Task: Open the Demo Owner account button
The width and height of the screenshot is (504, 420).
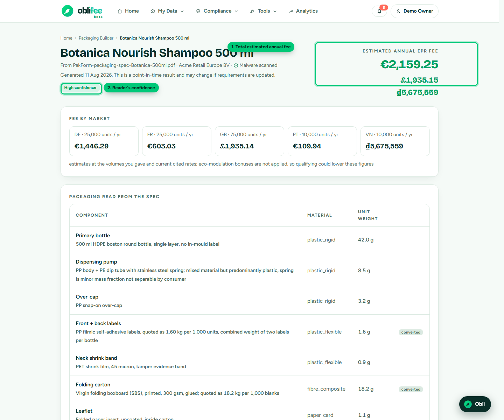Action: tap(414, 11)
